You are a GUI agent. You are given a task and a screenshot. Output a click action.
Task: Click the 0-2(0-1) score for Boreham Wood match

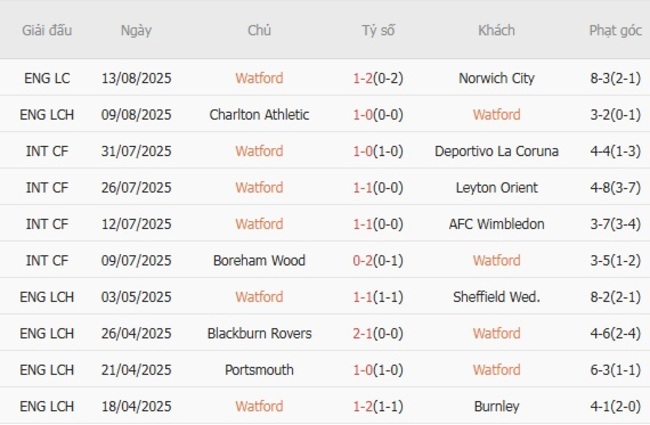point(378,261)
